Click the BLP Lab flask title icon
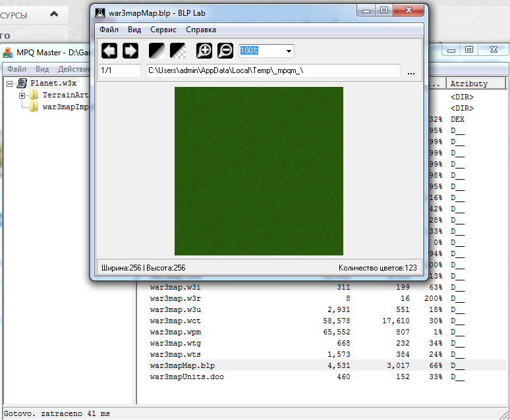This screenshot has width=510, height=420. click(100, 13)
